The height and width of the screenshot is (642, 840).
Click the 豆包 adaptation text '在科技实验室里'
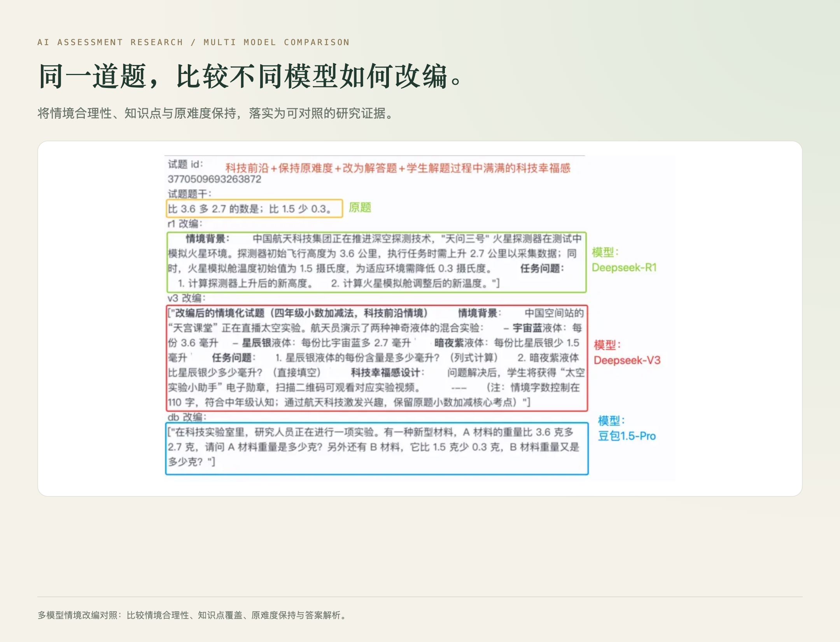(377, 449)
